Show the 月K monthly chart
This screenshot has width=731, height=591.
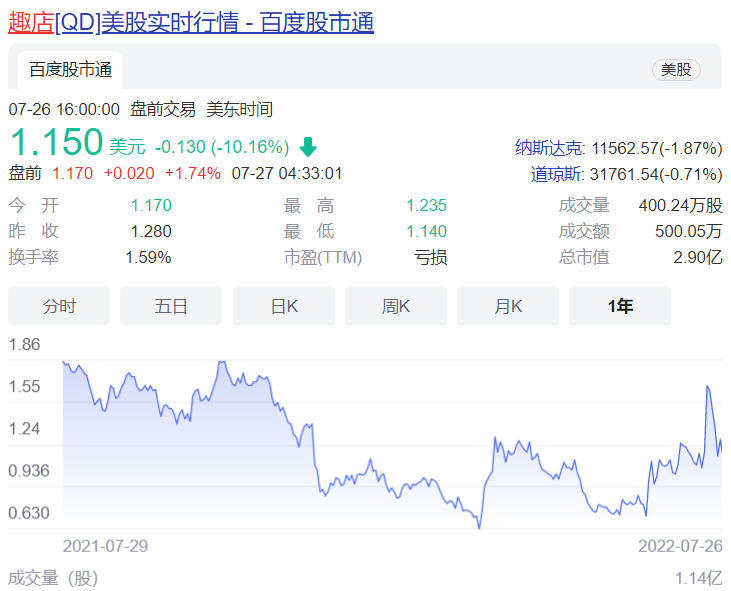508,306
